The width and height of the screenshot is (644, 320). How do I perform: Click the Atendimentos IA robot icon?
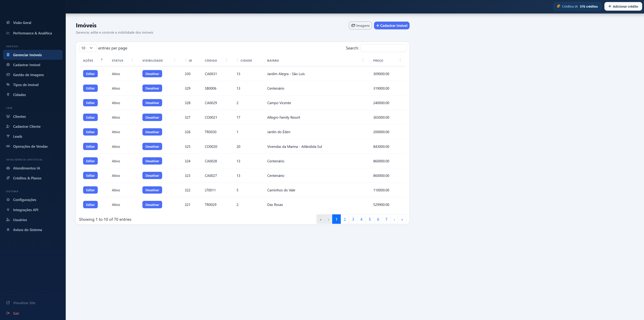coord(8,168)
